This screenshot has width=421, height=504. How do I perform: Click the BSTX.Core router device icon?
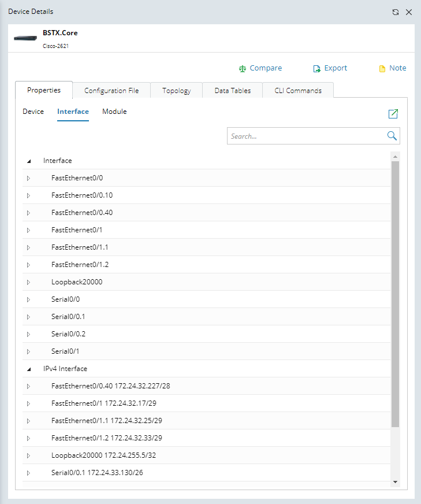pyautogui.click(x=26, y=38)
